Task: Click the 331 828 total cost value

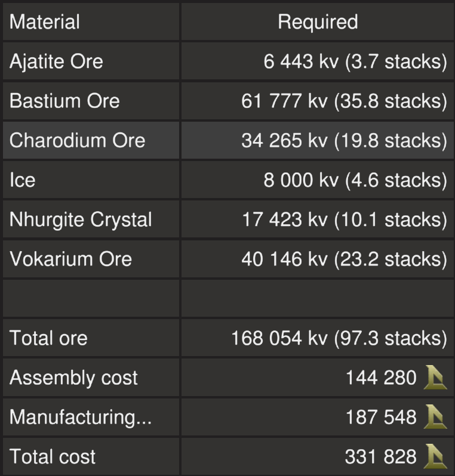Action: click(380, 457)
